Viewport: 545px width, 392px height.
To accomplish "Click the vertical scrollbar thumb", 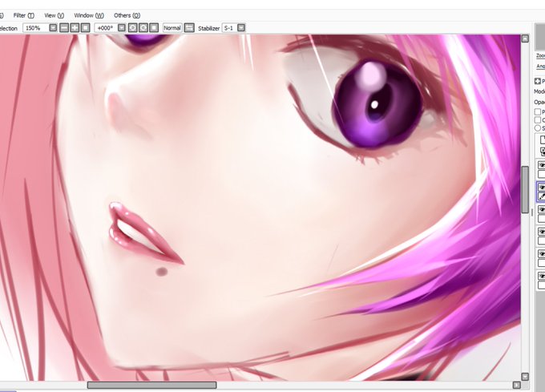I will [525, 190].
